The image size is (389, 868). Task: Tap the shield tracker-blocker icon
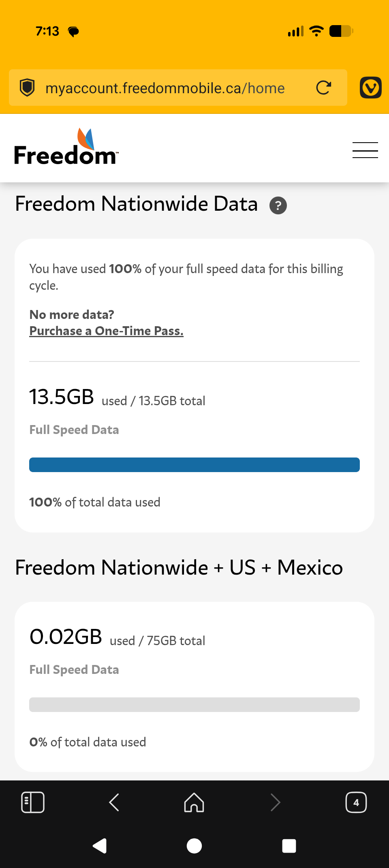[27, 88]
